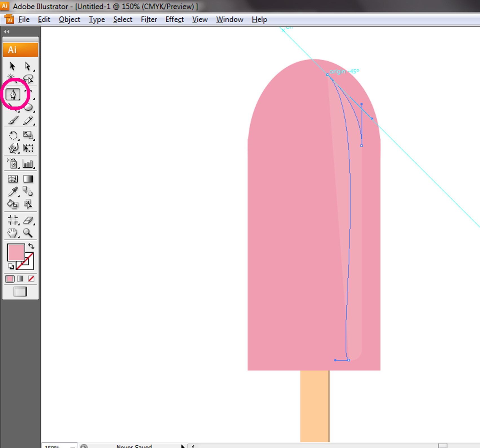Click the pink Fill color swatch
Screen dimensions: 480x448
(x=16, y=252)
